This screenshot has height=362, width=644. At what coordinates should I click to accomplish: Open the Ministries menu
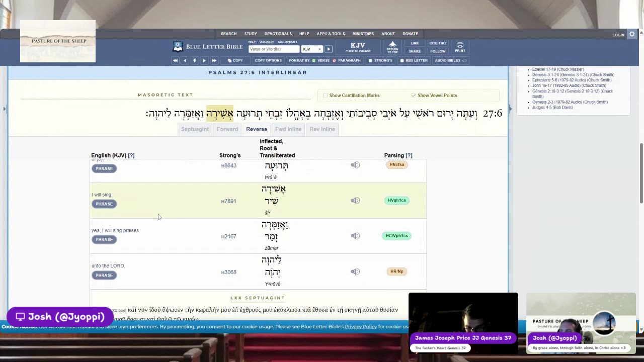tap(363, 34)
